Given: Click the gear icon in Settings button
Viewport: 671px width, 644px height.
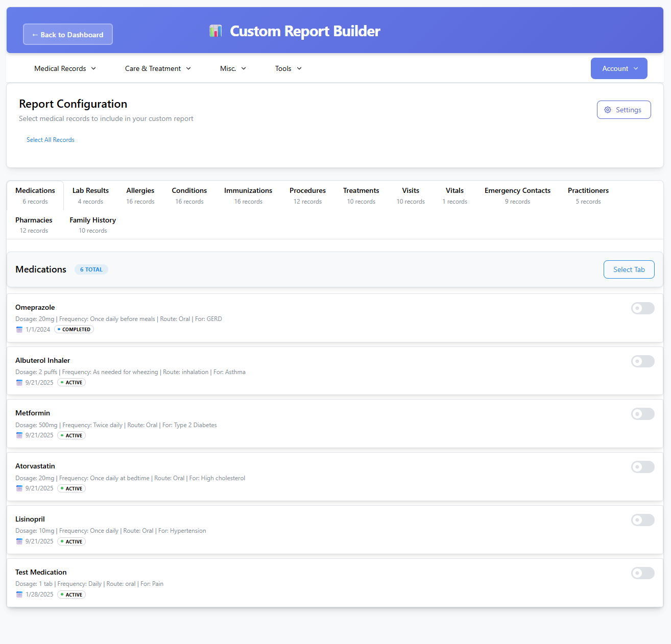Looking at the screenshot, I should coord(608,110).
